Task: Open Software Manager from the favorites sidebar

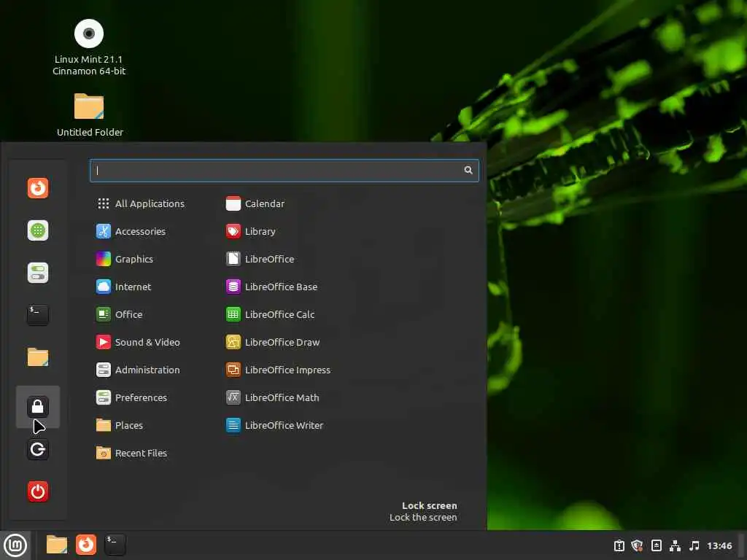Action: tap(38, 230)
